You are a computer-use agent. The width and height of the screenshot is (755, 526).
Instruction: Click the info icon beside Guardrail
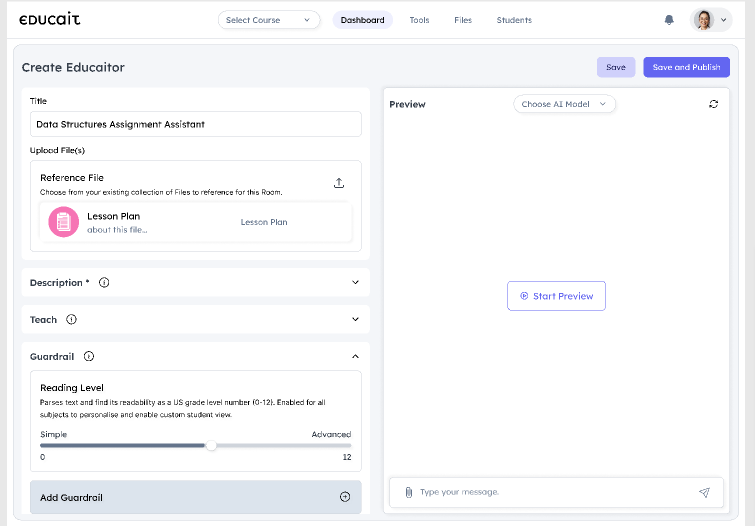tap(89, 356)
